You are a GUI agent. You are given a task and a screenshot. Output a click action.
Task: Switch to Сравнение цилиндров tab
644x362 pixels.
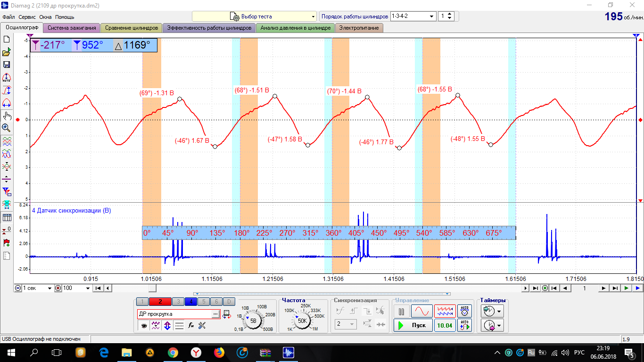[132, 28]
